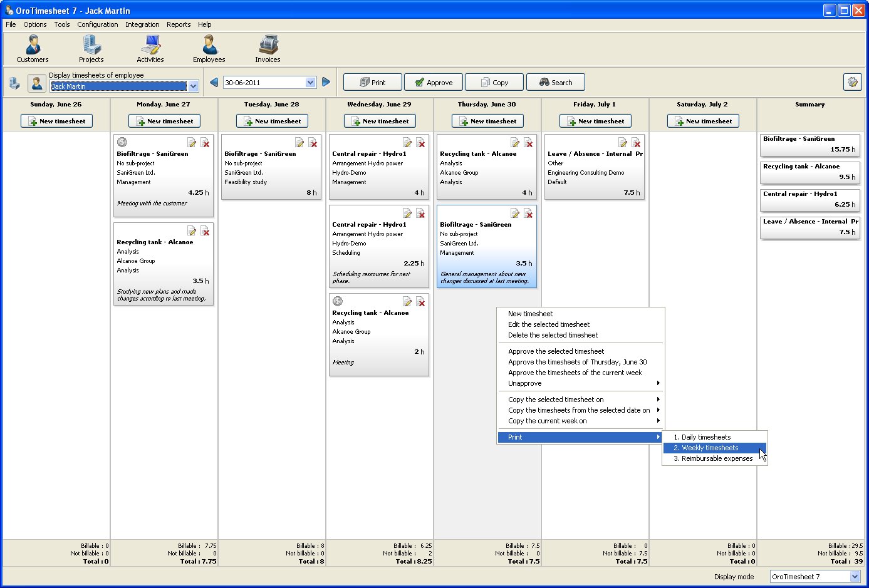Click the billable dollar icon on Monday's Biofiltrage entry

coord(122,142)
